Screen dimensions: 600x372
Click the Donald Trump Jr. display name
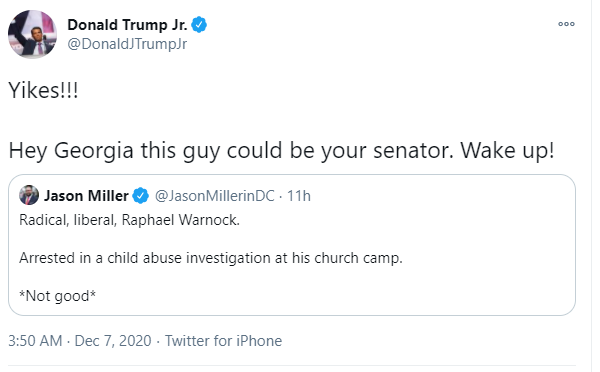[127, 25]
